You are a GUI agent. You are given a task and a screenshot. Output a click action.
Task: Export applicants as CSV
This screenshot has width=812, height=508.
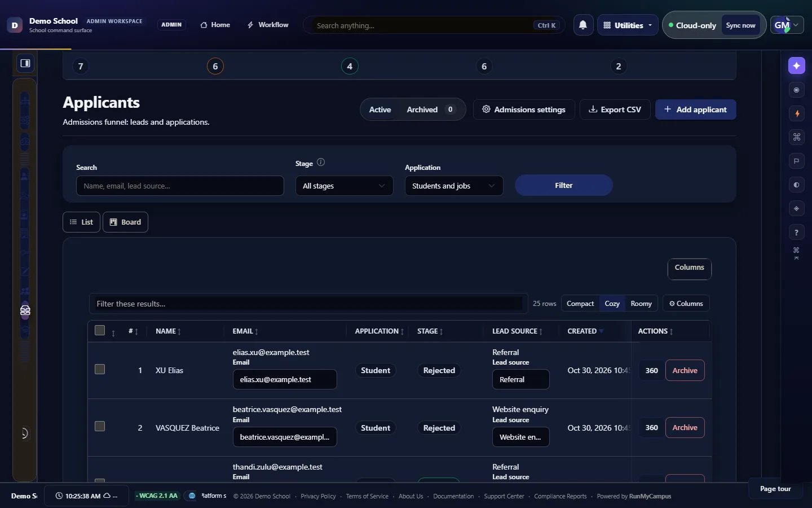615,110
